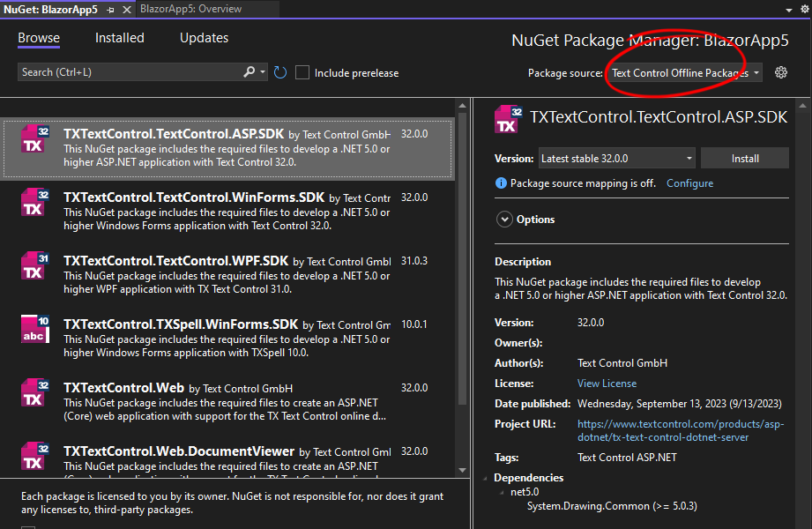The height and width of the screenshot is (529, 812).
Task: Switch to the Updates tab
Action: point(204,38)
